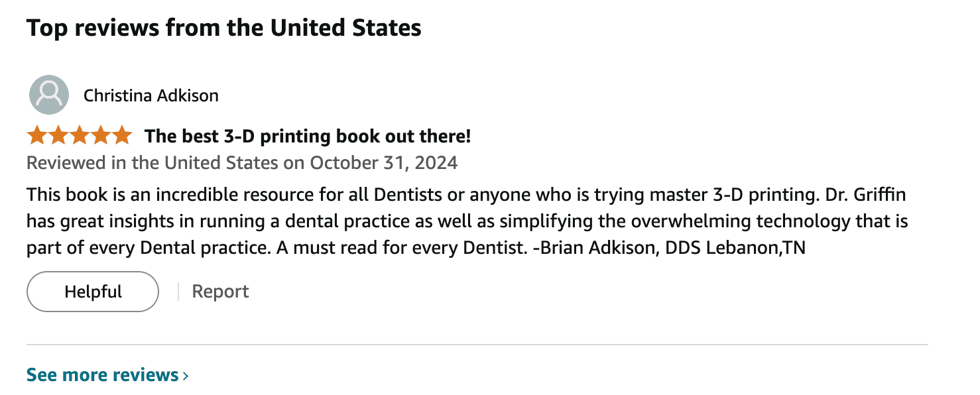Screen dimensions: 980x395
Task: Click the signature 'Brian Adkison, DDS Lebanon,TN'
Action: tap(674, 250)
